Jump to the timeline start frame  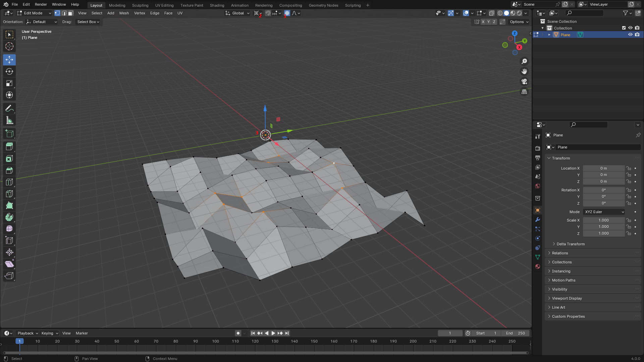(253, 333)
